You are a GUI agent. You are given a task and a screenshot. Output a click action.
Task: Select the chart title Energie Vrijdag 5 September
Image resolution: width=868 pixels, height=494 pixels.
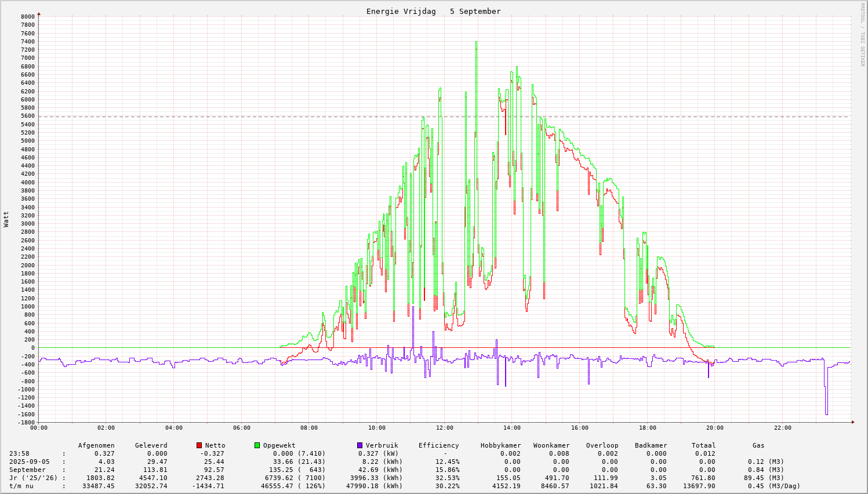tap(433, 11)
